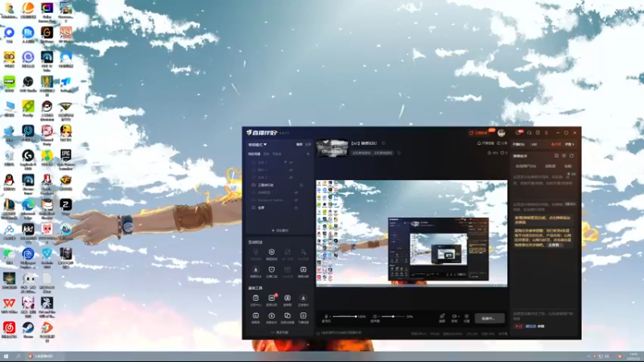Click the pop-out icon in 弹幕助手 header

pos(556,156)
